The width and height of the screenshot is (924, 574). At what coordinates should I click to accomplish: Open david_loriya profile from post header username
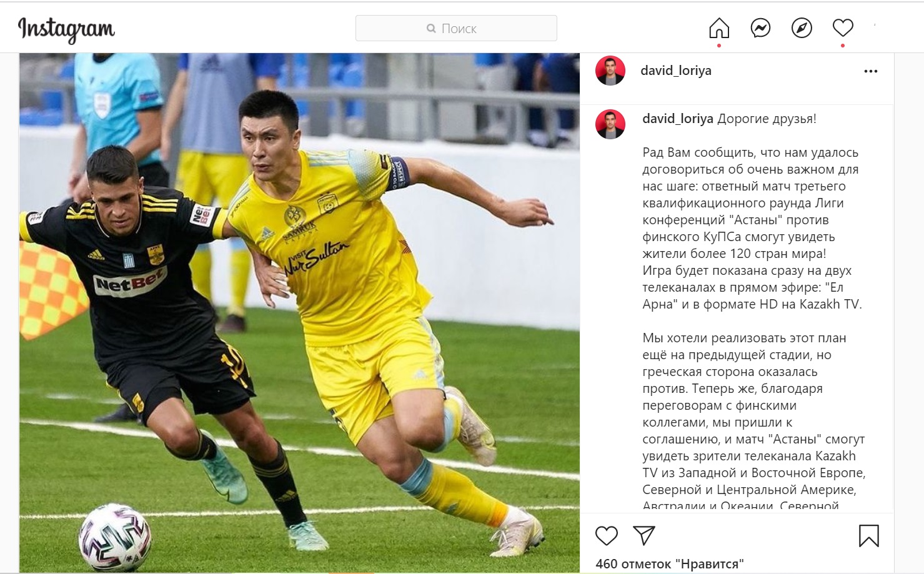click(676, 71)
